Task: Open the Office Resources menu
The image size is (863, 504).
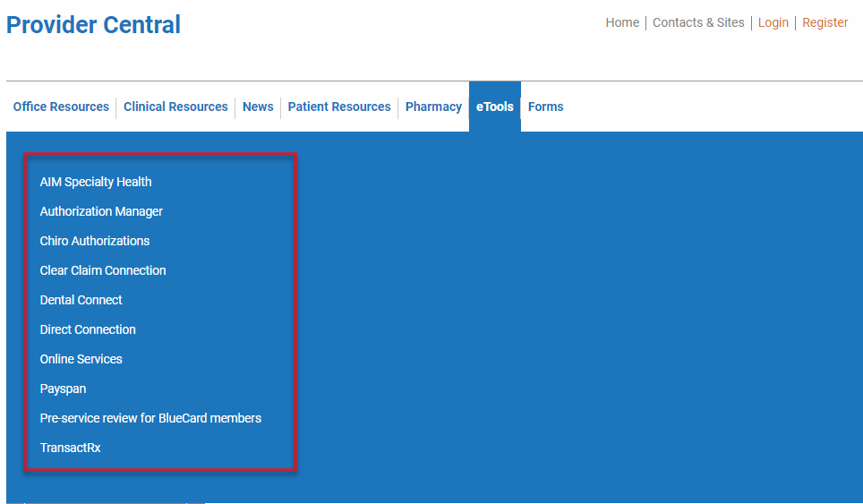Action: coord(61,107)
